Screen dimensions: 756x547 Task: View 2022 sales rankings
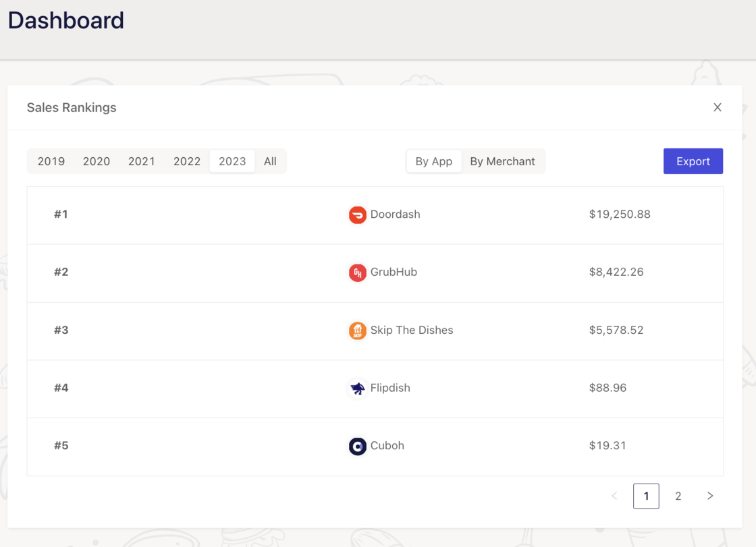coord(187,161)
